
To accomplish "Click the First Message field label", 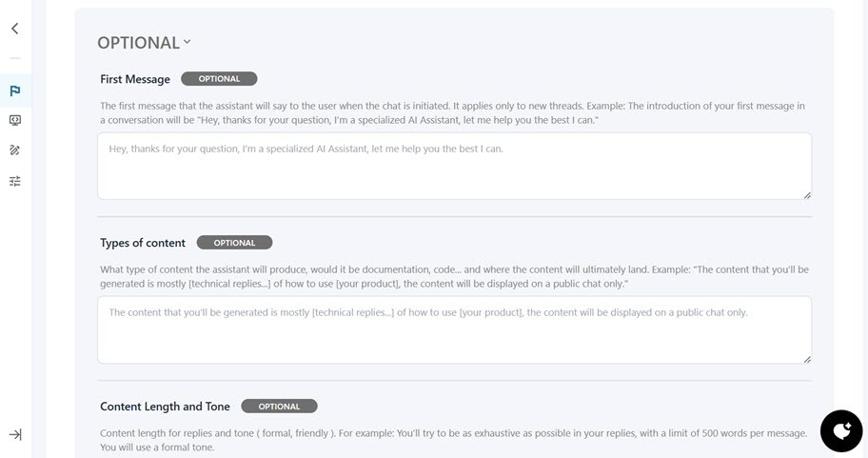I will point(135,79).
